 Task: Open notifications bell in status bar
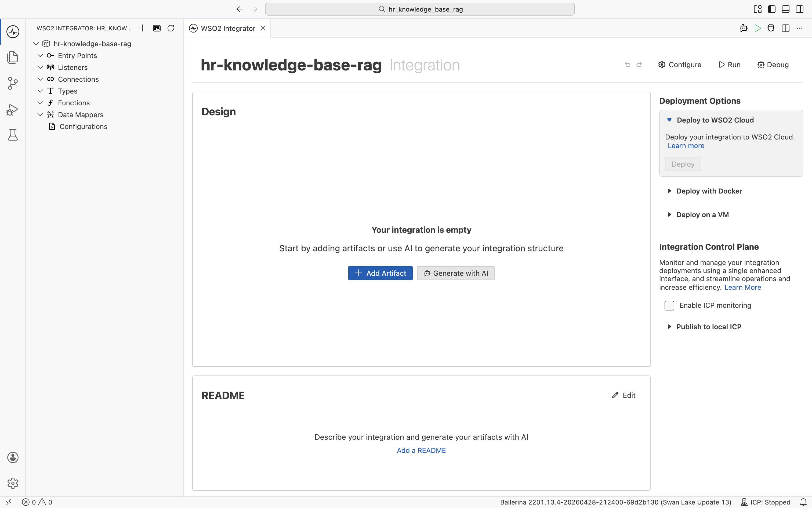(803, 502)
